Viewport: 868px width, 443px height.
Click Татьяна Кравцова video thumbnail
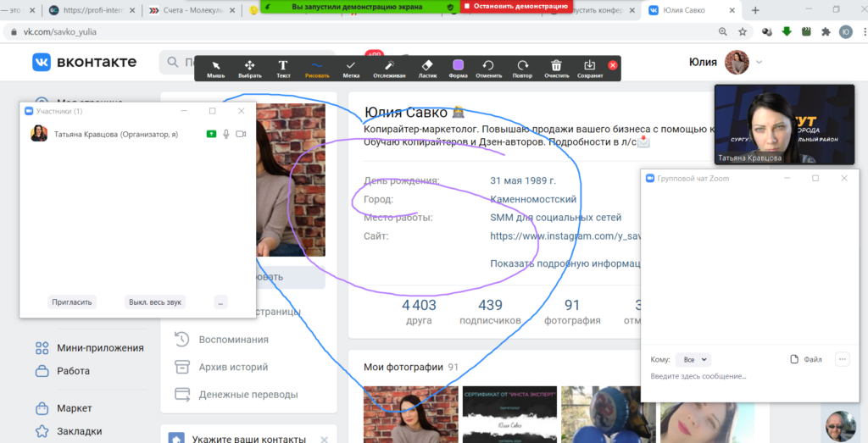[784, 125]
